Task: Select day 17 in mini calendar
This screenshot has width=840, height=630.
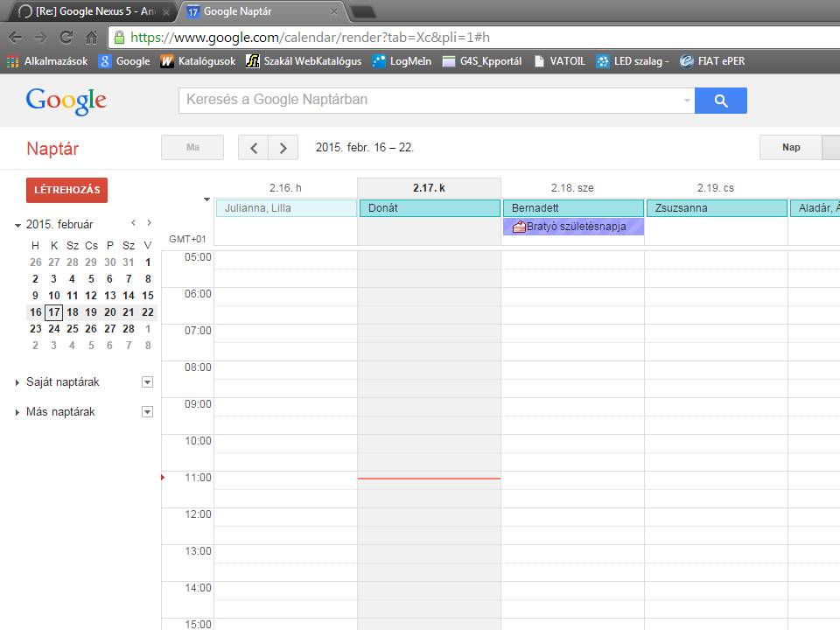Action: coord(54,312)
